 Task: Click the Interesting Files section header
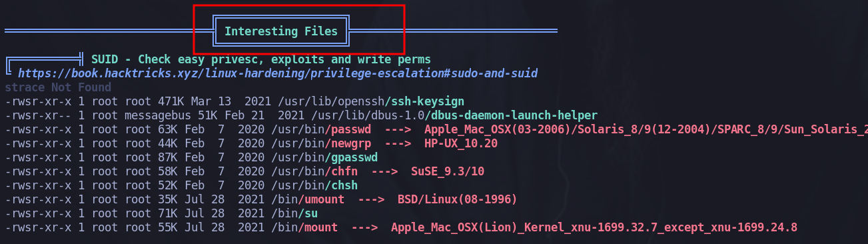click(281, 31)
